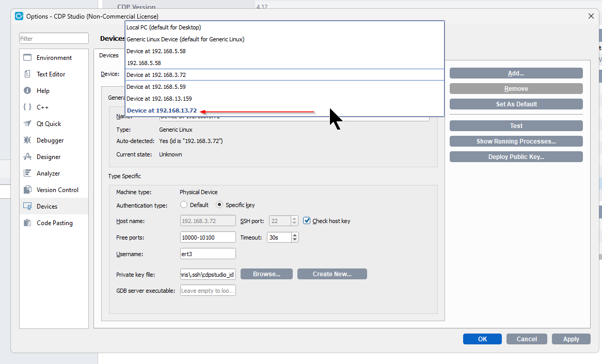This screenshot has width=602, height=364.
Task: Click the Cancel button
Action: (x=527, y=339)
